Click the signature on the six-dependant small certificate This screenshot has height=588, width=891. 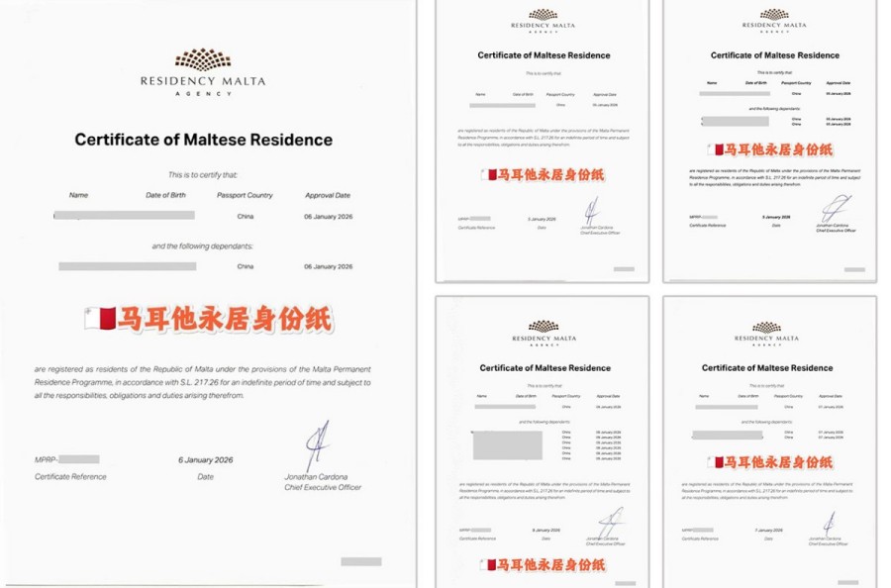[x=611, y=522]
